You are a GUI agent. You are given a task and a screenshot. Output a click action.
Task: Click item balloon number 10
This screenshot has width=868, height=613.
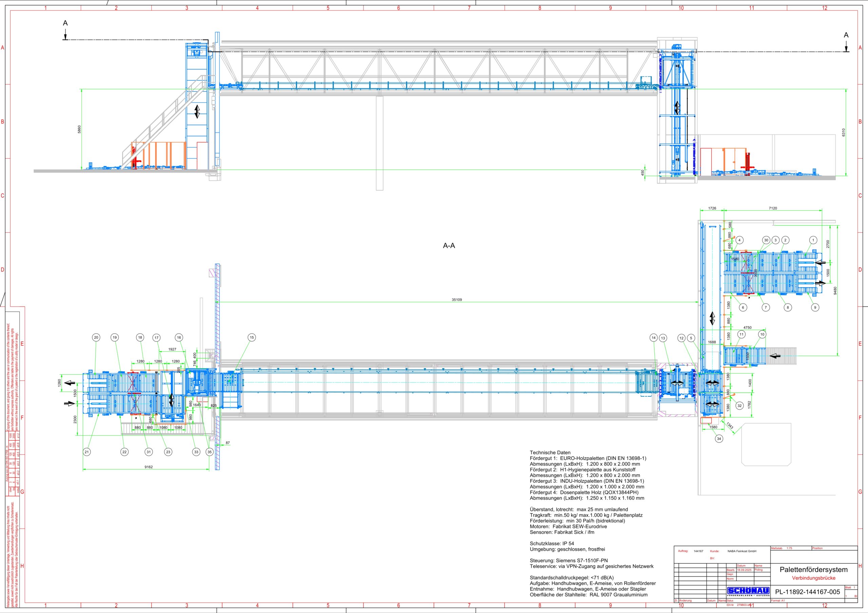click(762, 334)
